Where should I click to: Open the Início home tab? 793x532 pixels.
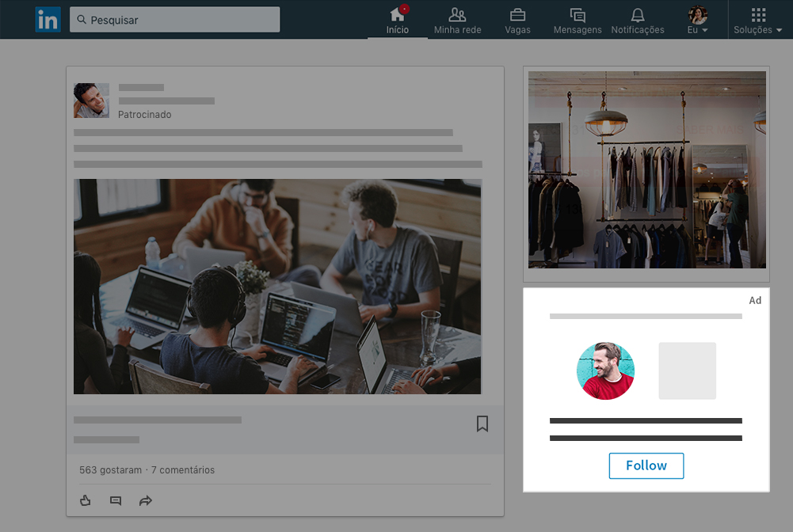(x=398, y=21)
